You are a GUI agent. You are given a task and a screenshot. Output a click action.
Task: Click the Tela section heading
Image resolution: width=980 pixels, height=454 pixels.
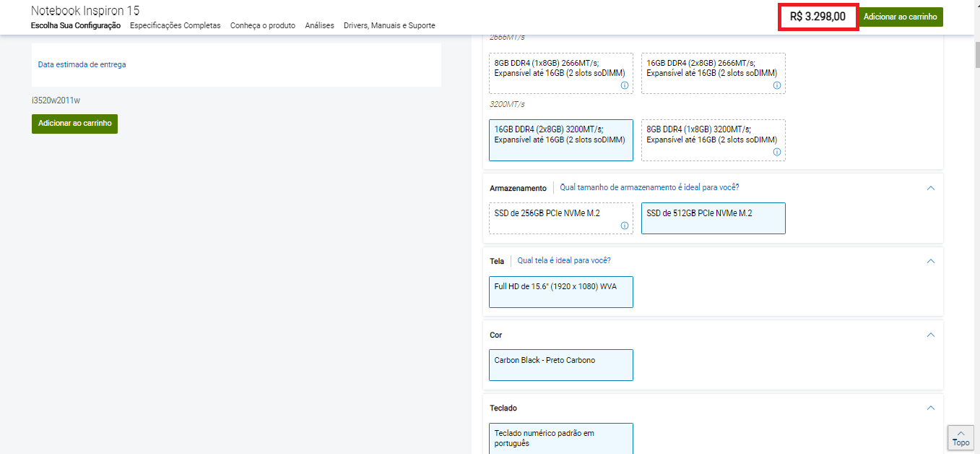click(x=497, y=261)
